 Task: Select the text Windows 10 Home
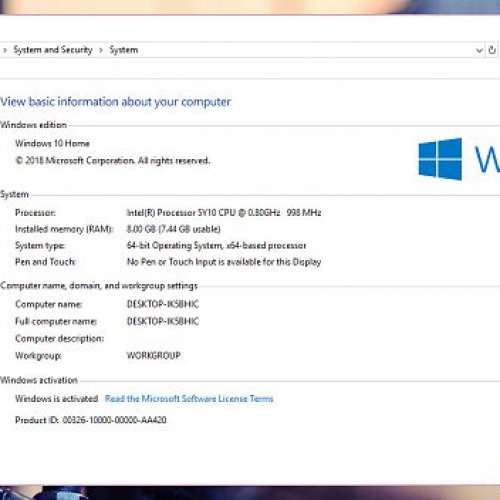click(52, 143)
